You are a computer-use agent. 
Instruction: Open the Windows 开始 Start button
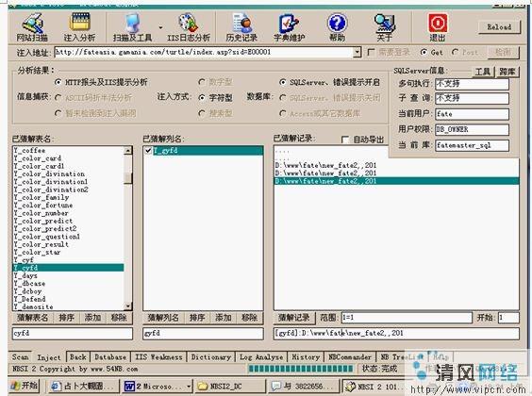point(25,386)
